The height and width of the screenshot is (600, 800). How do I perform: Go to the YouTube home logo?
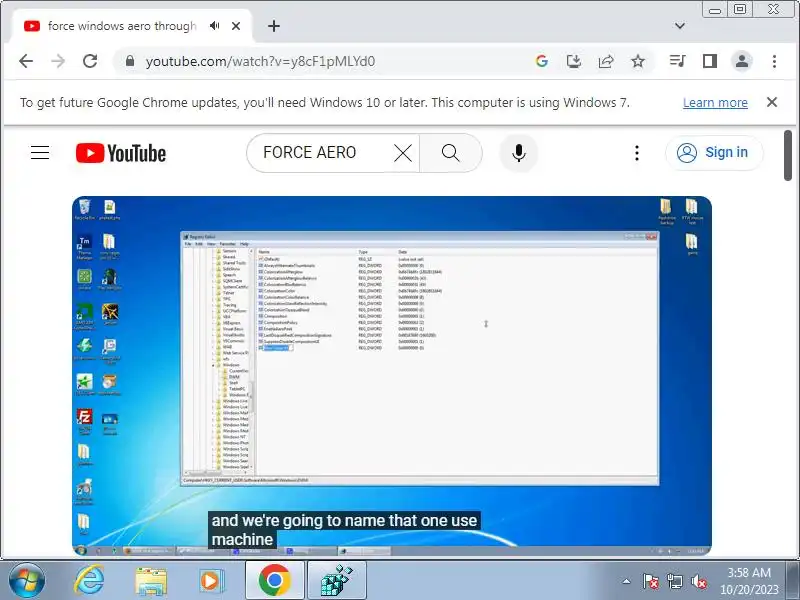121,153
